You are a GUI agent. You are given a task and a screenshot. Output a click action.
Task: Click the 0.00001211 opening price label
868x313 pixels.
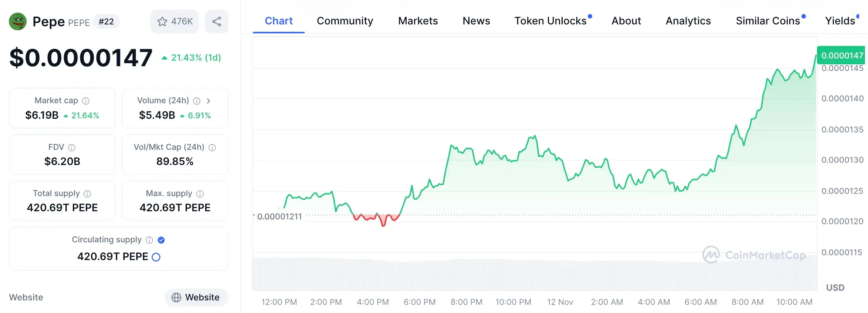(x=279, y=216)
